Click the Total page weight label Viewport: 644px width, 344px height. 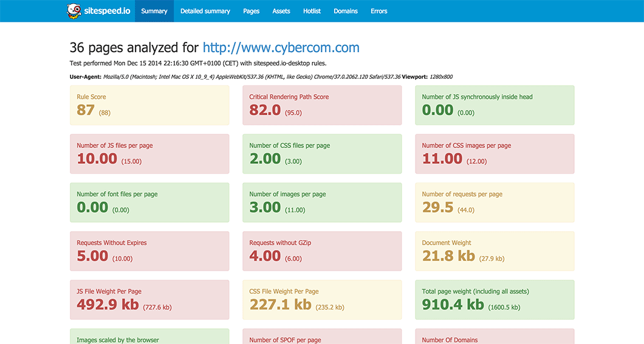[475, 291]
